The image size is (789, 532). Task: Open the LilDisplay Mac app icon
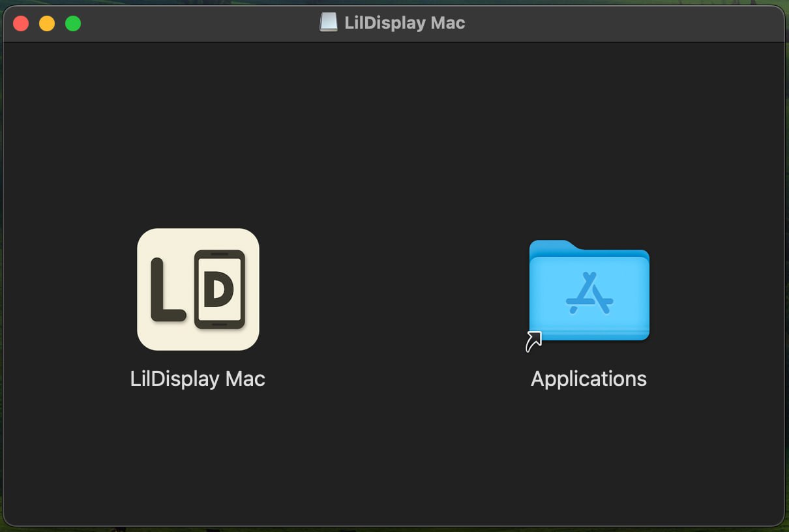click(198, 289)
